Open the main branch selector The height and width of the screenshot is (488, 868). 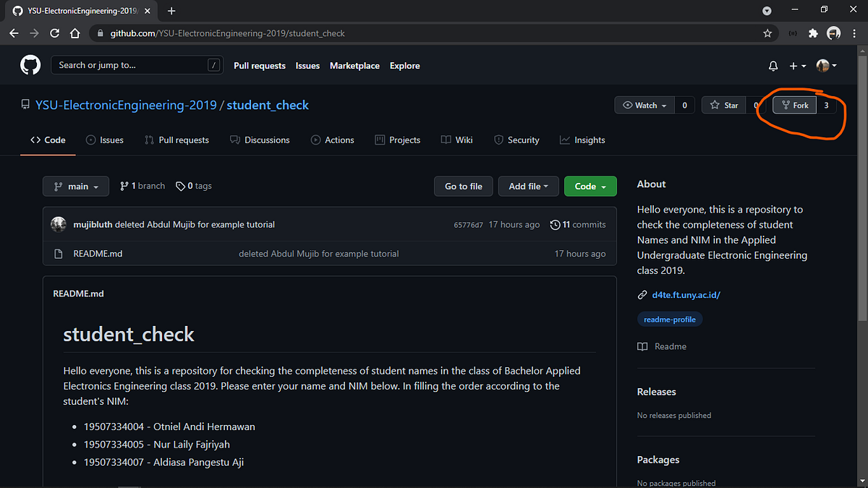coord(75,186)
